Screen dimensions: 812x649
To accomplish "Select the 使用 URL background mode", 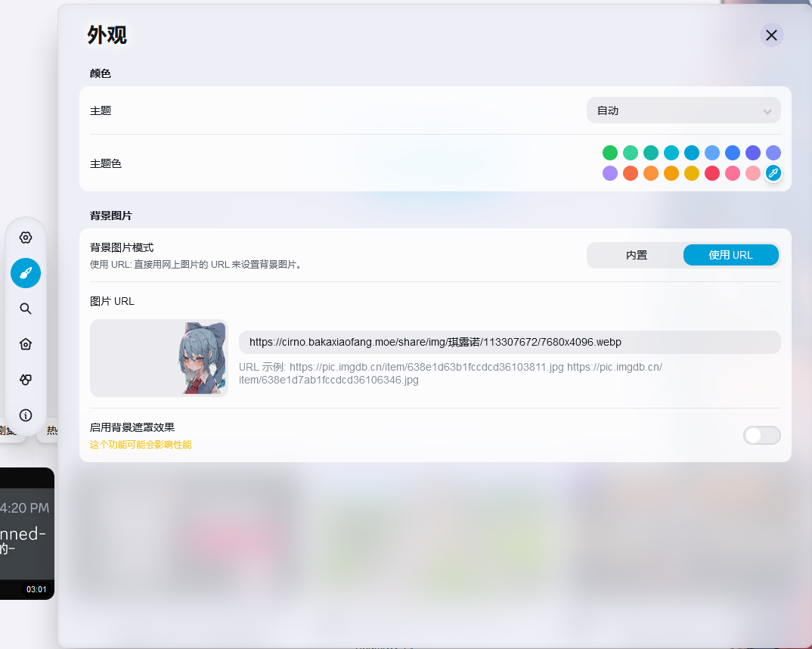I will [x=730, y=256].
